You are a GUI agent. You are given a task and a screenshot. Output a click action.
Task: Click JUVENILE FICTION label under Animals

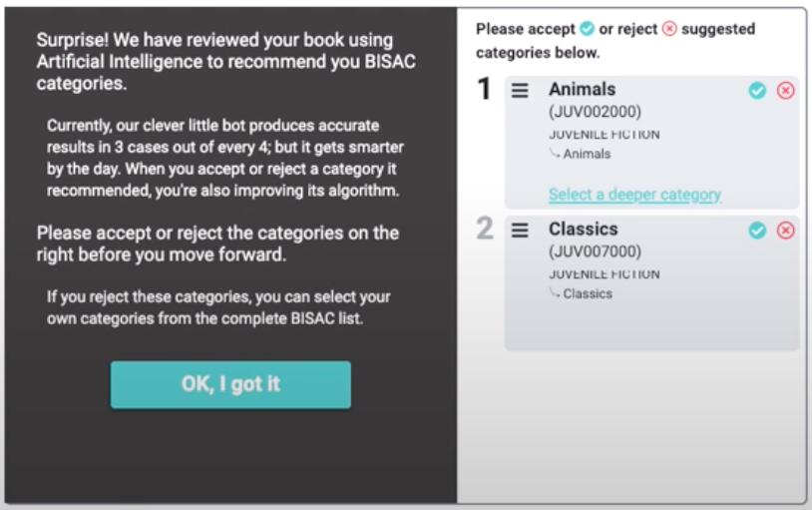(x=604, y=135)
